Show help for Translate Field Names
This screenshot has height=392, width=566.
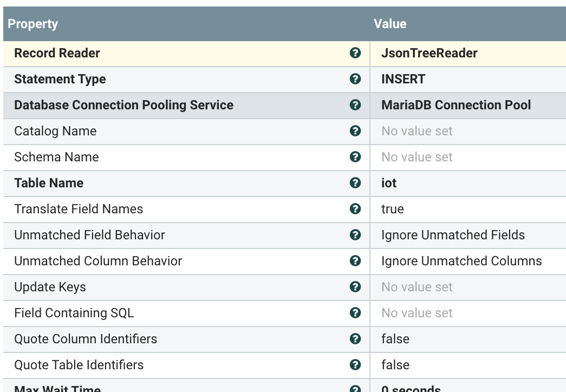coord(355,209)
